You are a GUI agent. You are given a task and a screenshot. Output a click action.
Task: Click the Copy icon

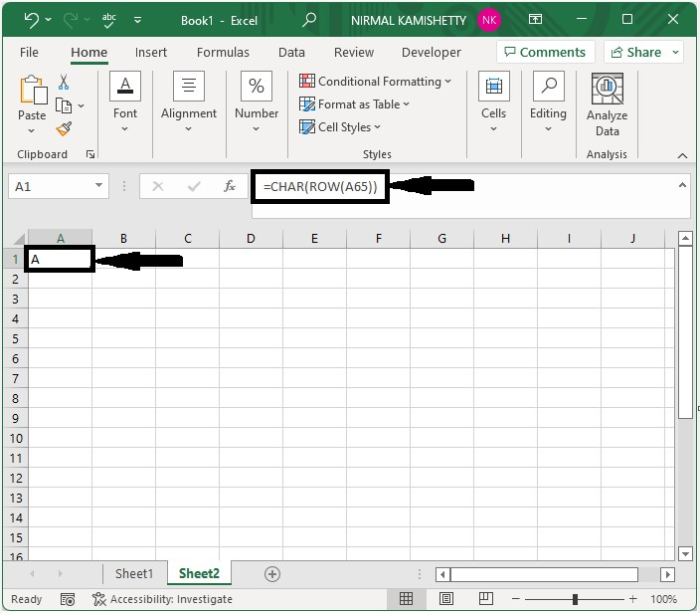coord(63,106)
